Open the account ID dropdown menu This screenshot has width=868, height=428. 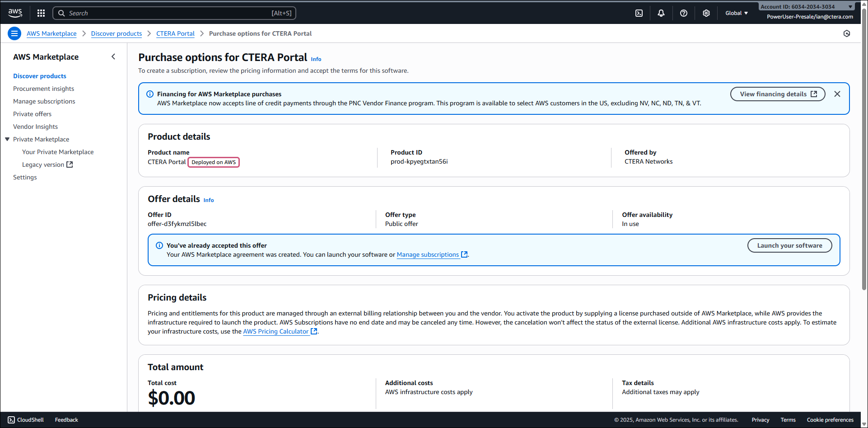(x=807, y=7)
